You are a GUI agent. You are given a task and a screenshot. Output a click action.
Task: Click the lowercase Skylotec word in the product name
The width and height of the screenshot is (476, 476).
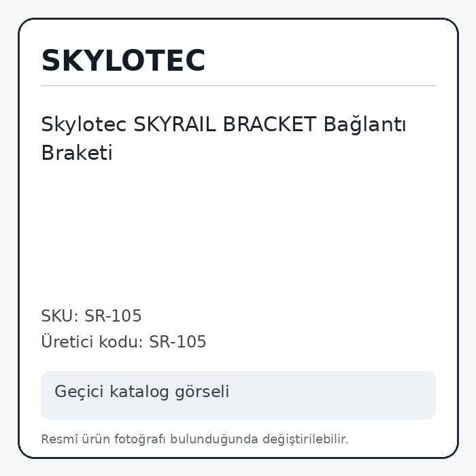point(84,125)
